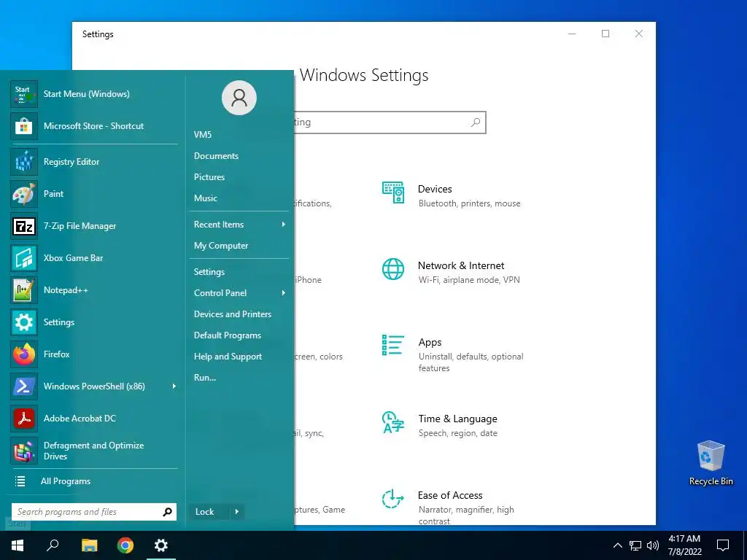Expand the Recent Items submenu arrow
Viewport: 747px width, 560px height.
pyautogui.click(x=284, y=225)
